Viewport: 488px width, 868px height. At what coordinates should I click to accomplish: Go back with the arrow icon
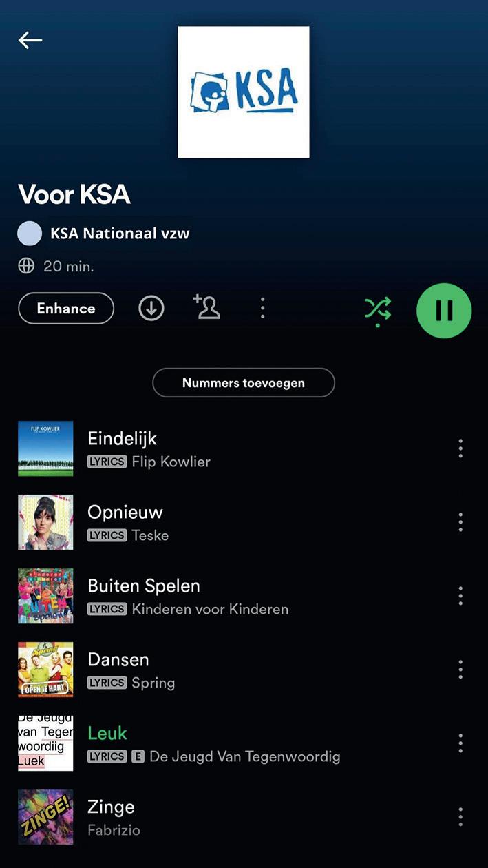coord(30,40)
